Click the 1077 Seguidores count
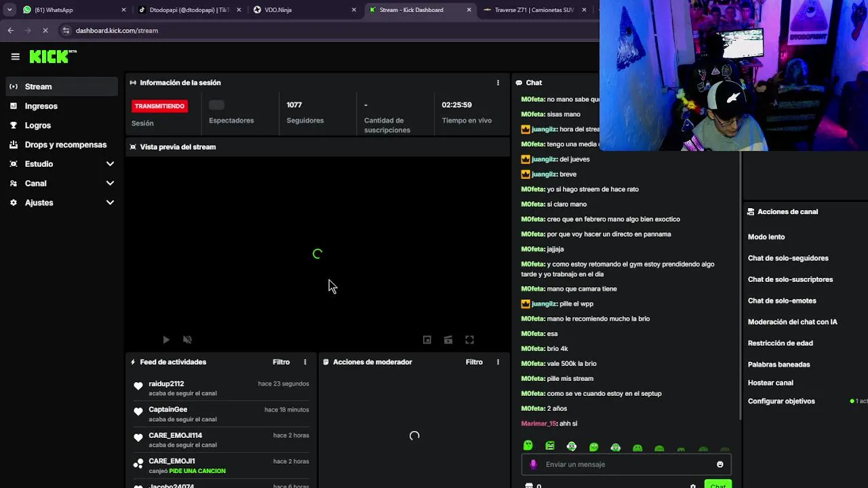Screen dimensions: 868x488 click(294, 105)
